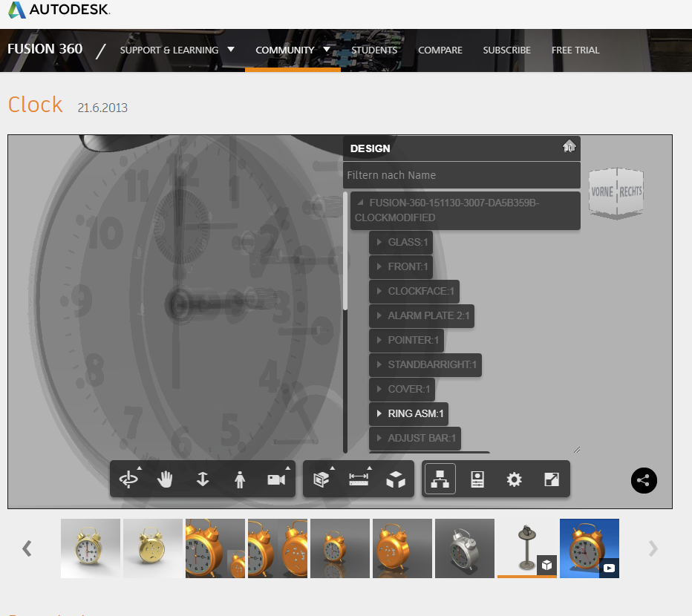The image size is (692, 616).
Task: Go to Fusion 360 home link
Action: click(45, 48)
